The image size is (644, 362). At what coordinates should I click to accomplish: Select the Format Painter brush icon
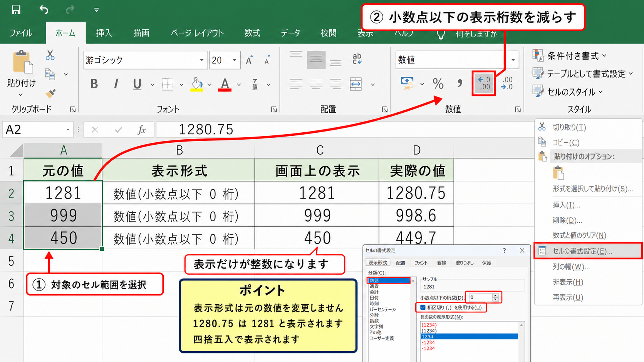click(x=50, y=93)
